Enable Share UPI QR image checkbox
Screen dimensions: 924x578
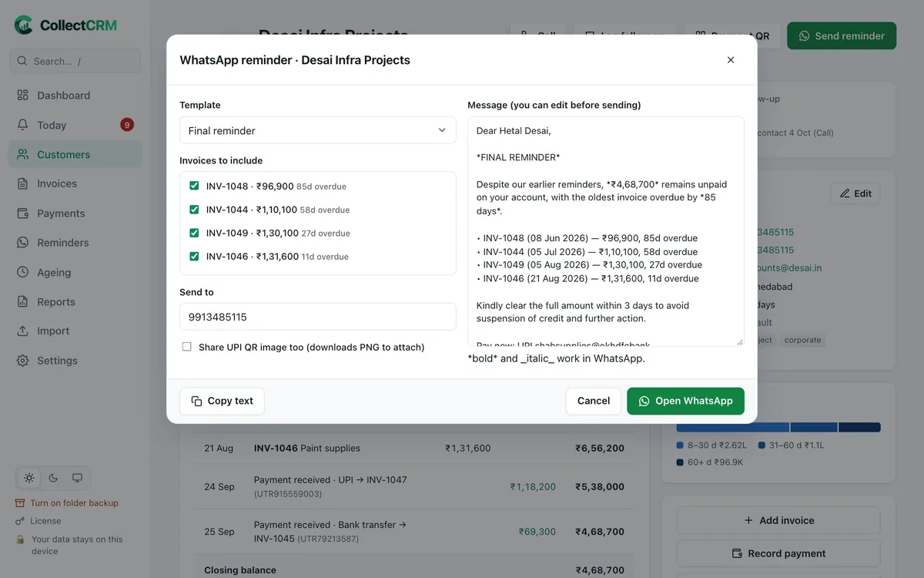[186, 347]
